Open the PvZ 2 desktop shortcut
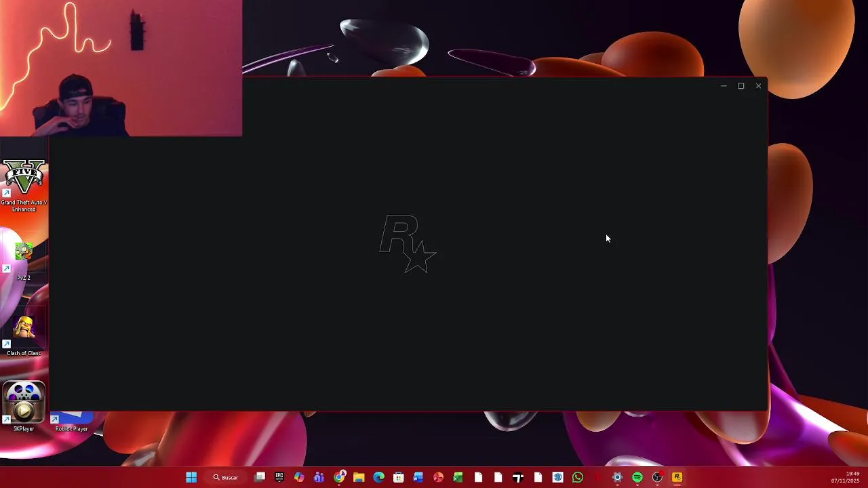Screen dimensions: 868x488 pyautogui.click(x=24, y=261)
